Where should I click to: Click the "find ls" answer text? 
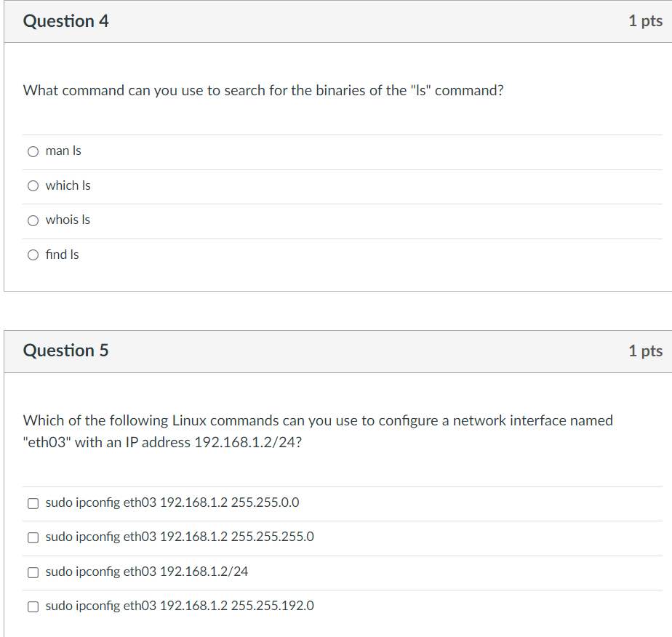[x=63, y=255]
